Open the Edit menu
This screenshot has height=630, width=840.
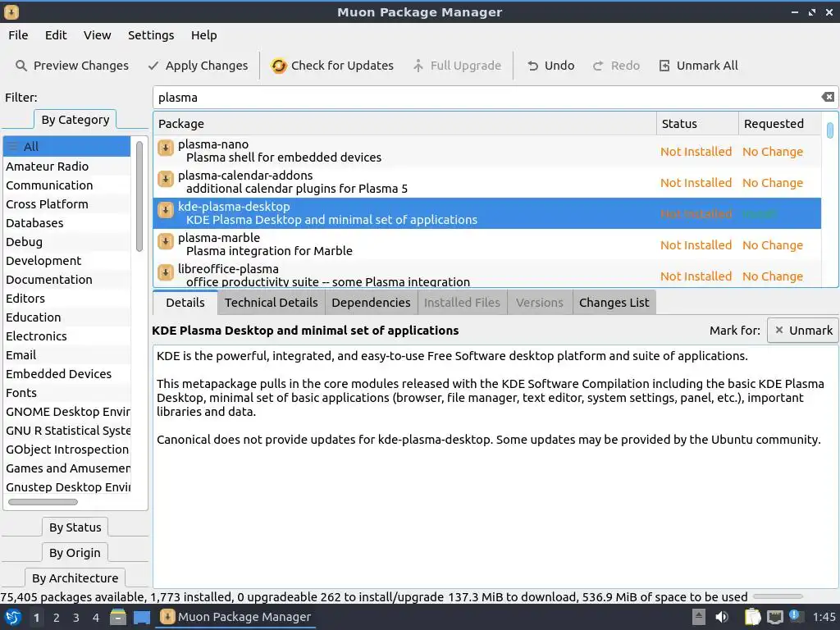pos(56,35)
